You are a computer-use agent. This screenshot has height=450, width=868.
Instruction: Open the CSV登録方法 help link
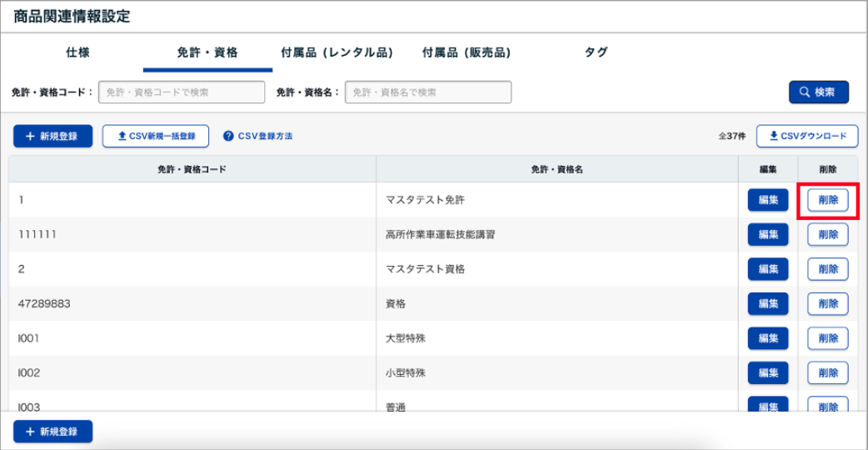[x=258, y=136]
